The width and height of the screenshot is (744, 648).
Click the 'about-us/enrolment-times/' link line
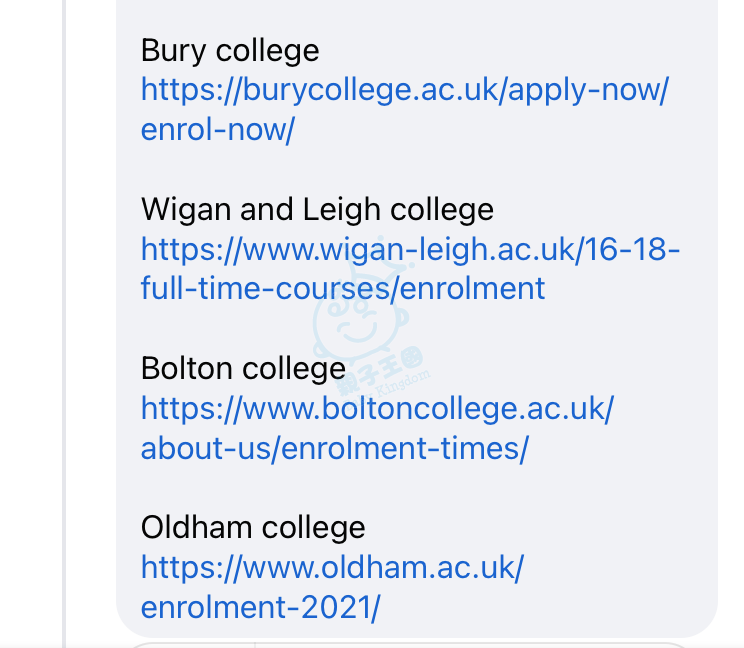tap(335, 448)
